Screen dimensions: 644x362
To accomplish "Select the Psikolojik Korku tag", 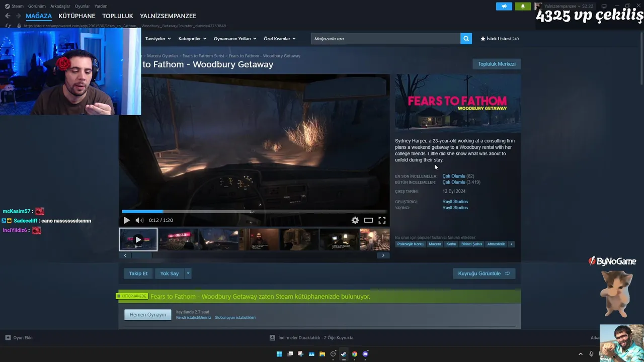I will click(x=411, y=244).
